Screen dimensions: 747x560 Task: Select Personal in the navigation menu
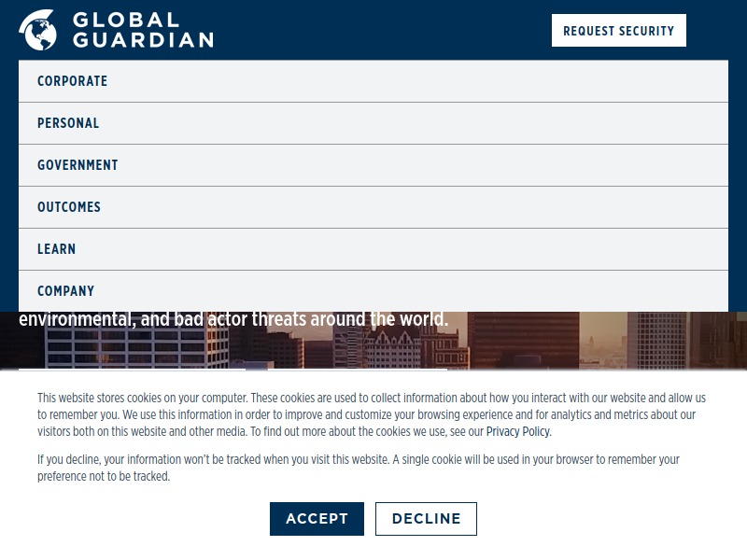tap(68, 123)
